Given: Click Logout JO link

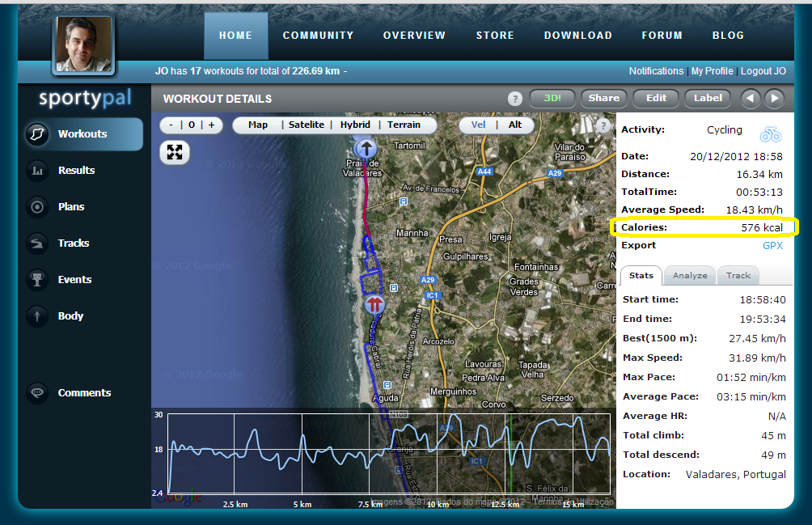Looking at the screenshot, I should click(763, 71).
